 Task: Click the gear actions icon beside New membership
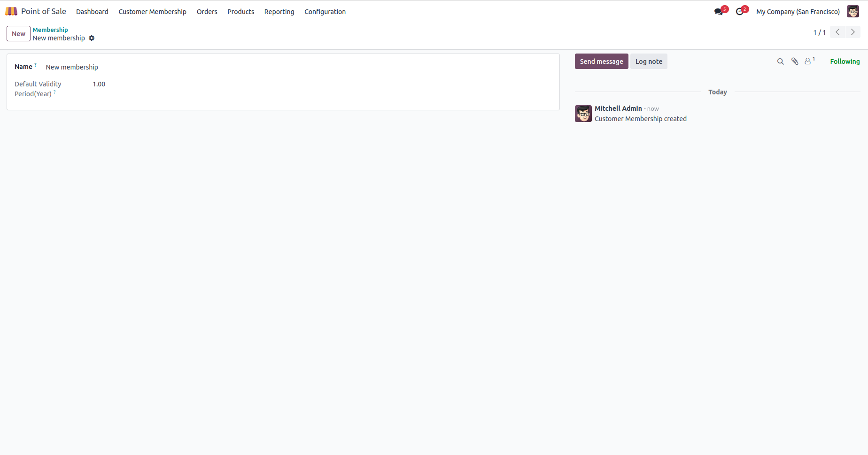click(92, 38)
